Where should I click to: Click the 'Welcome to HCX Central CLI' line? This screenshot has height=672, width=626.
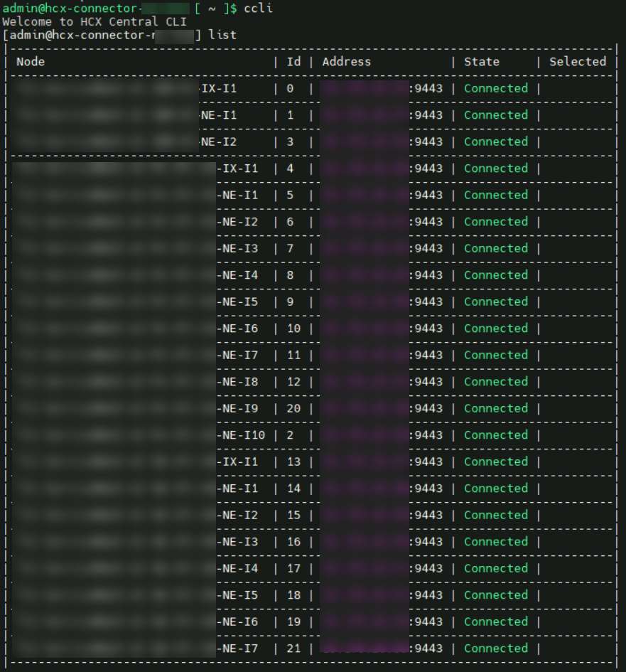95,21
